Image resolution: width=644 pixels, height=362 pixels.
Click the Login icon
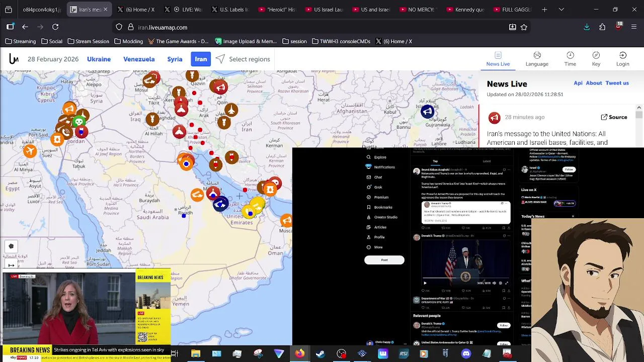622,55
